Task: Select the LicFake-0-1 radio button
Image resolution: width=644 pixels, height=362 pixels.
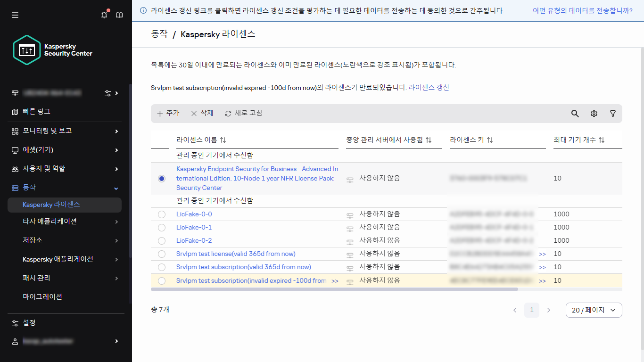Action: pyautogui.click(x=162, y=227)
